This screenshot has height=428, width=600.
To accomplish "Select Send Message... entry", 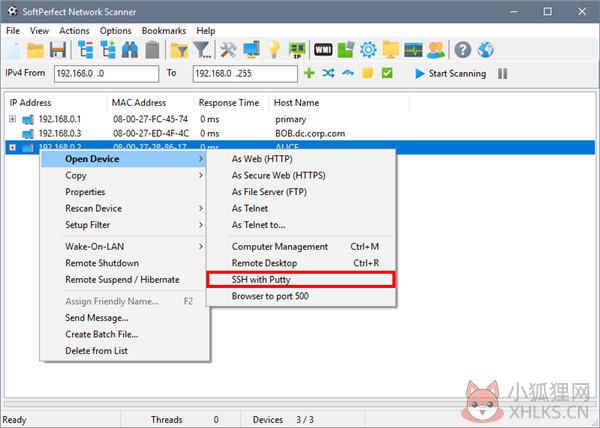I will pyautogui.click(x=125, y=318).
